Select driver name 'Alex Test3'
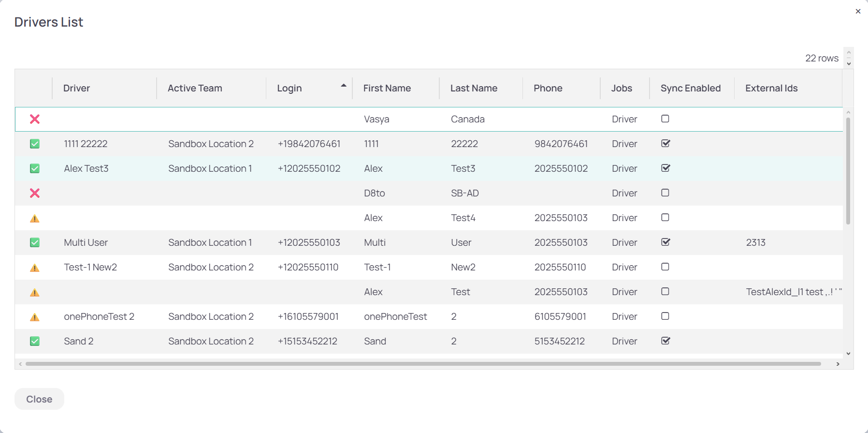Image resolution: width=868 pixels, height=433 pixels. point(86,168)
